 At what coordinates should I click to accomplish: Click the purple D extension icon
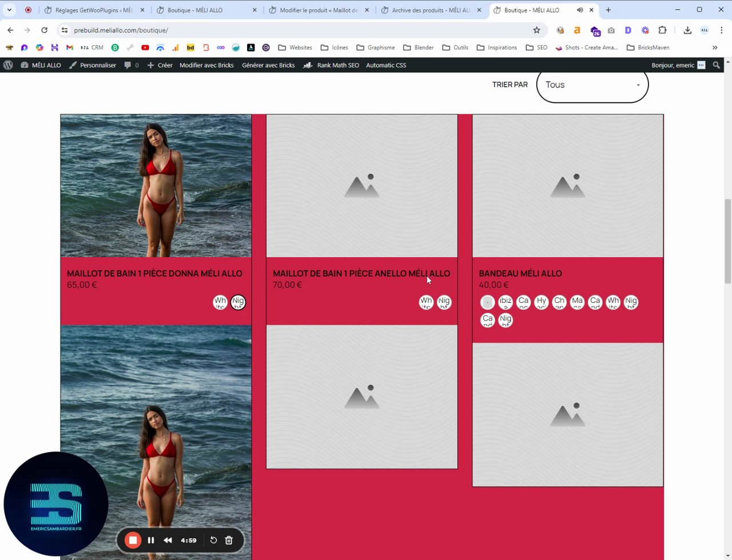coord(628,30)
